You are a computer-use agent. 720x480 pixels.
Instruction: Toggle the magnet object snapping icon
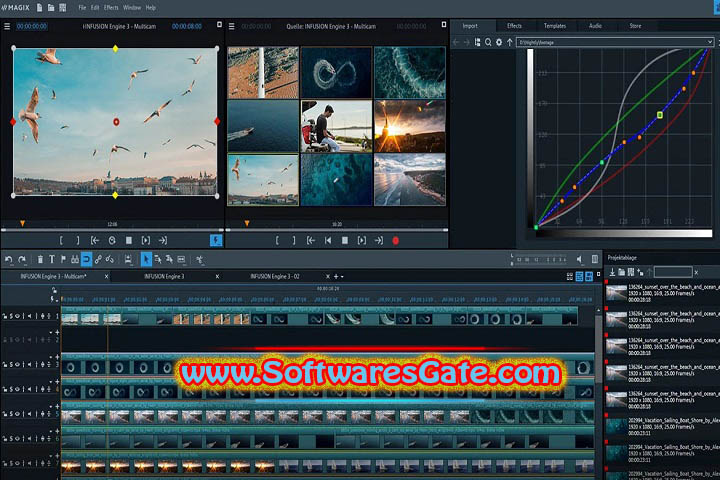(x=86, y=260)
